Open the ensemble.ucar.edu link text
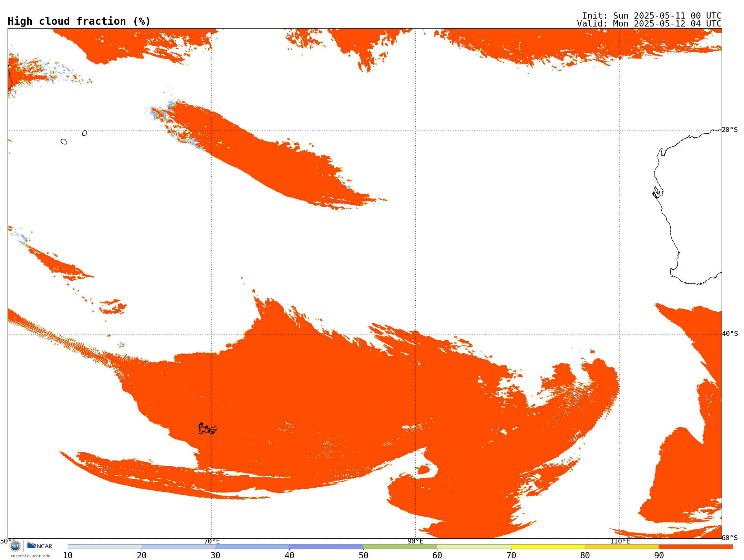744x560 pixels. pyautogui.click(x=31, y=556)
